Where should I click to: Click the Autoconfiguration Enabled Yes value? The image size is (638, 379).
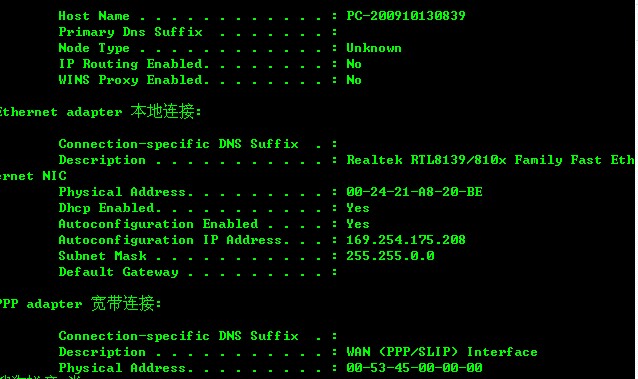click(358, 224)
